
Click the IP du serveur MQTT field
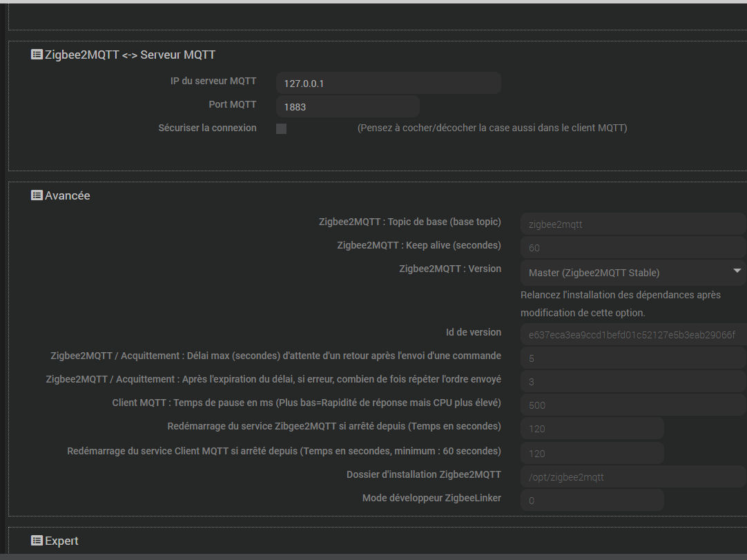(x=388, y=83)
